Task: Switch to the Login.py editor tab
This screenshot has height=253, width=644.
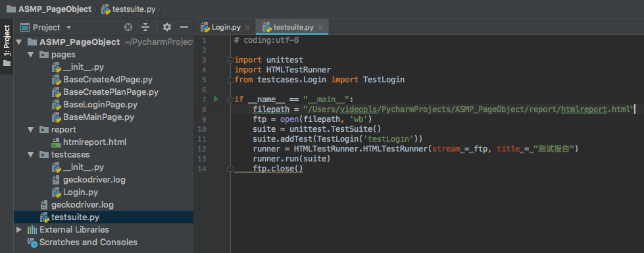Action: pyautogui.click(x=226, y=28)
